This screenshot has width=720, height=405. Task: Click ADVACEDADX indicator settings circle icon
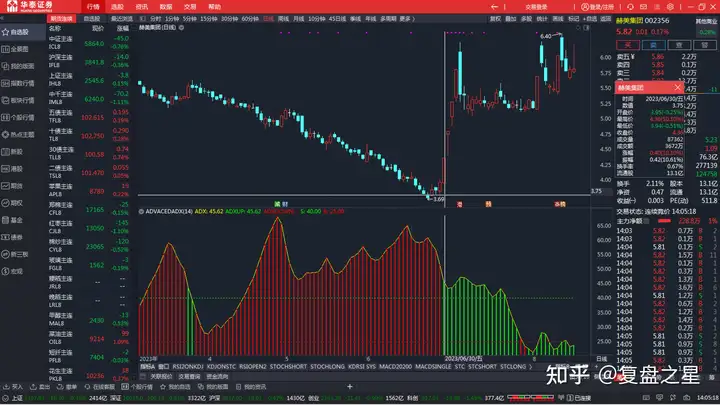[x=141, y=212]
